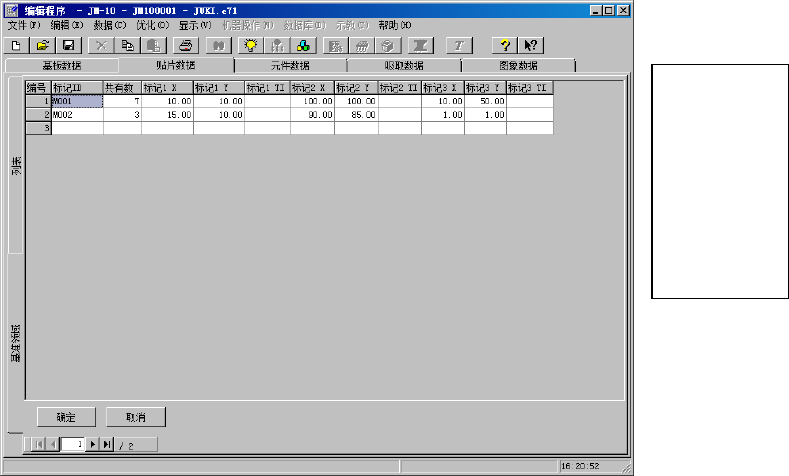Screen dimensions: 789x476
Task: Click the 50.00 cell in row 1
Action: (x=486, y=101)
